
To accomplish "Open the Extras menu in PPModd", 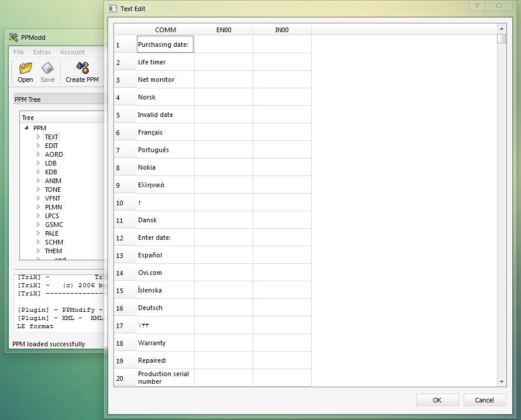I will [x=42, y=52].
